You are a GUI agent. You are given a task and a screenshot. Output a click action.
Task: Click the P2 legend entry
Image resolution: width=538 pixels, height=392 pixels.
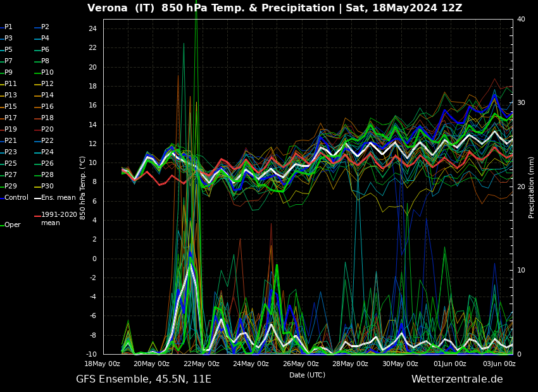tap(42, 27)
